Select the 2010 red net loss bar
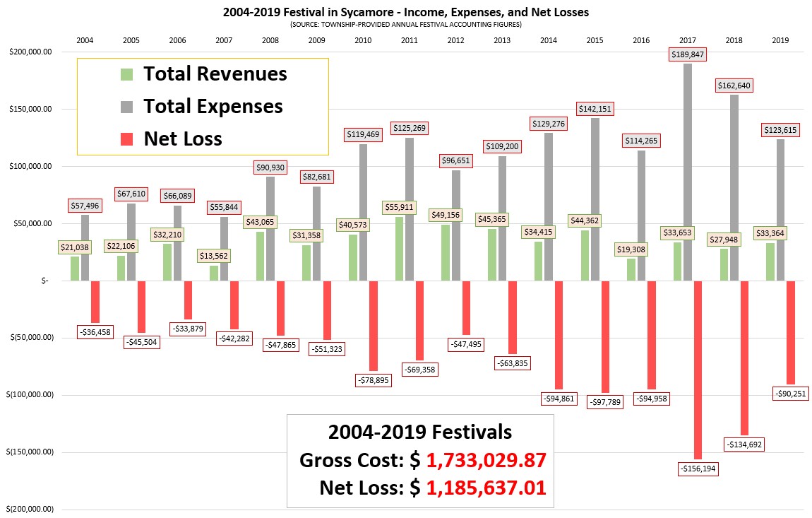The image size is (812, 518). [374, 326]
